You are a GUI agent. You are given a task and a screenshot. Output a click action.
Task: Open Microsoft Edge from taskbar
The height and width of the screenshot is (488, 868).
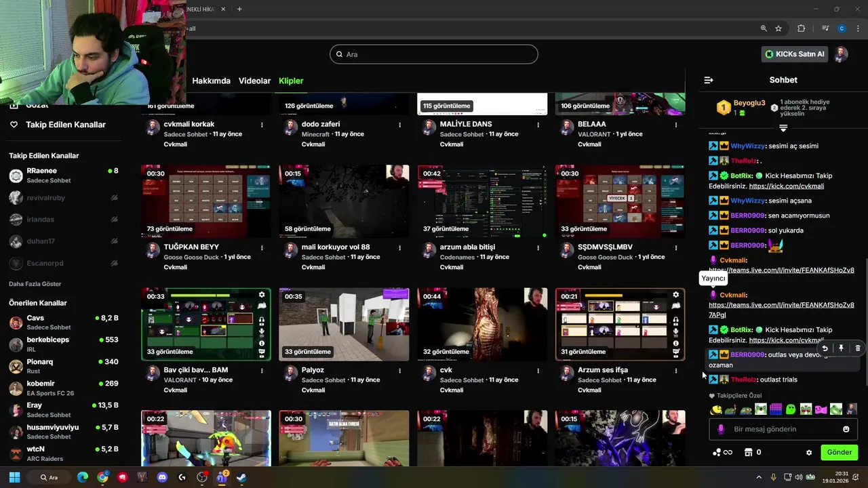[83, 477]
